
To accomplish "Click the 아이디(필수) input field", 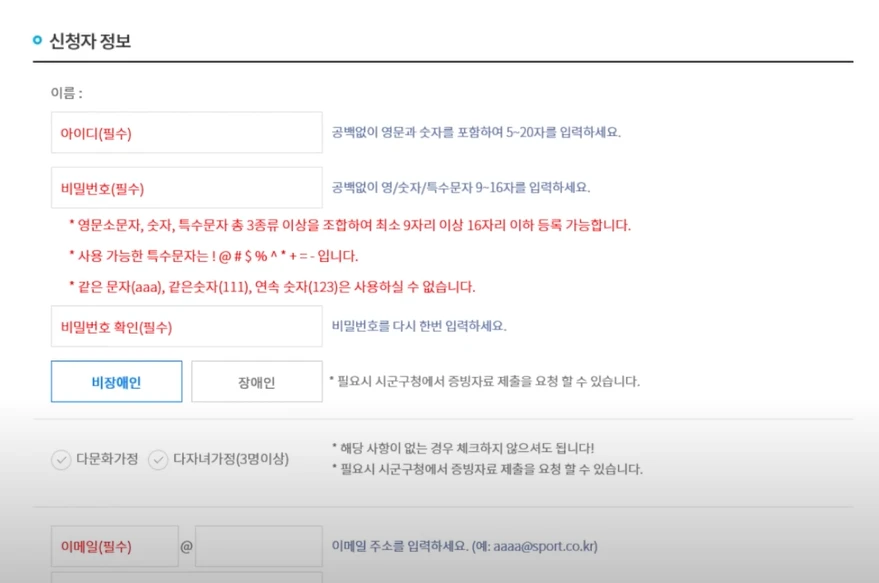I will click(187, 132).
